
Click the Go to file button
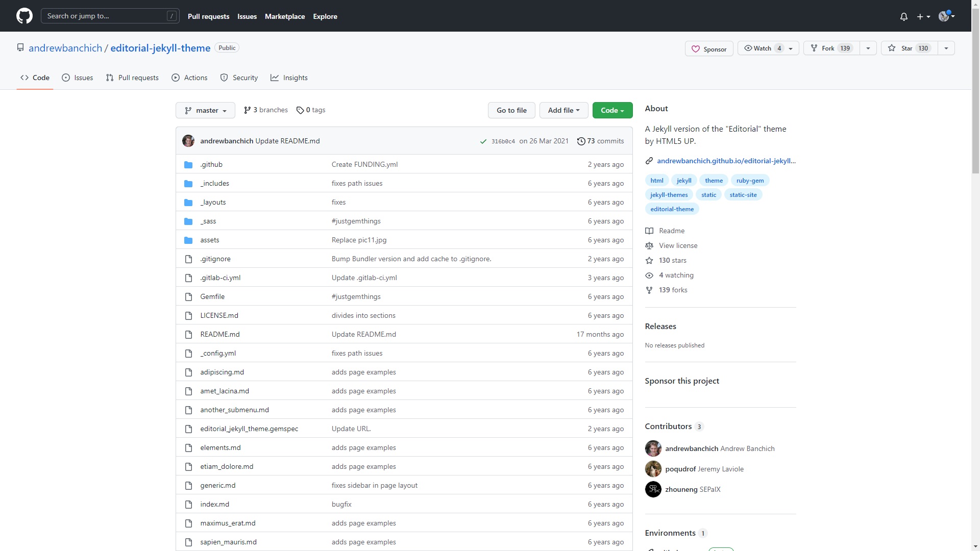point(511,110)
